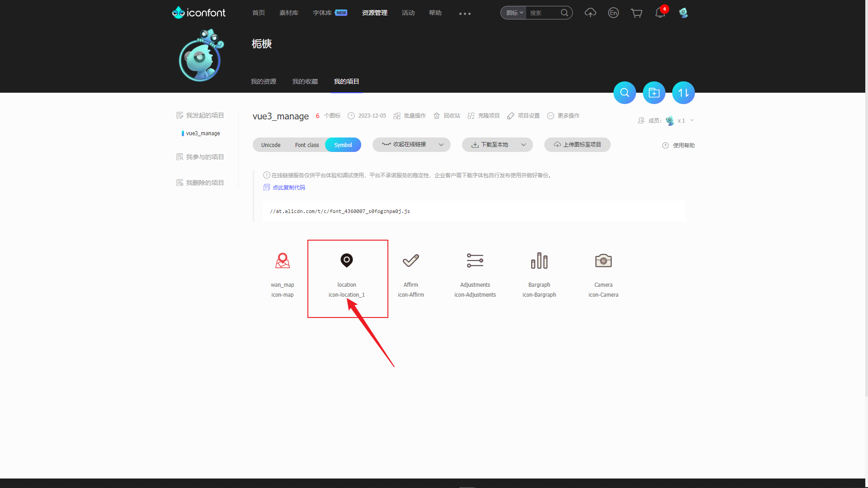The width and height of the screenshot is (868, 488).
Task: Switch language via the En icon
Action: point(613,13)
